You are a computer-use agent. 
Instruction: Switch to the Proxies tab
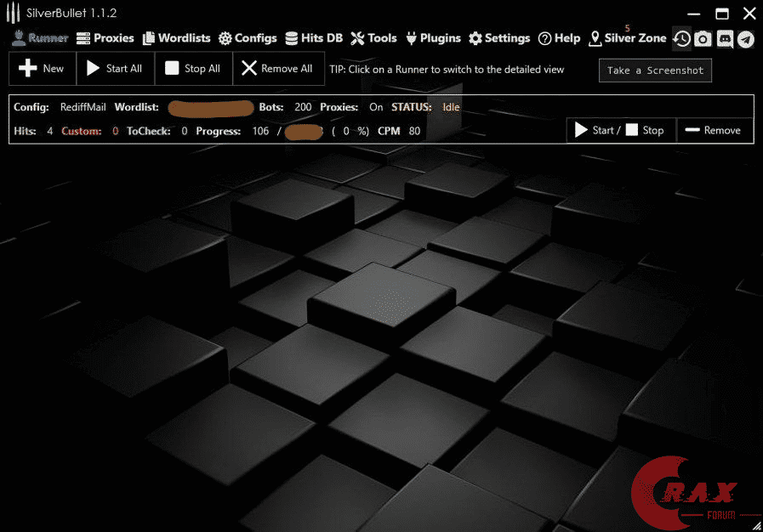click(x=105, y=38)
